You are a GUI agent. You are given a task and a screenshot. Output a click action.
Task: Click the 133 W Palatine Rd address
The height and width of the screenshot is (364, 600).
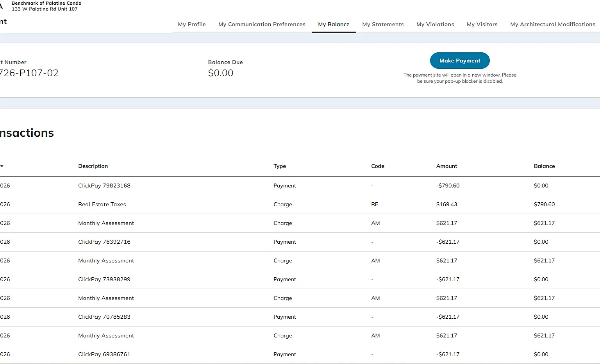45,9
